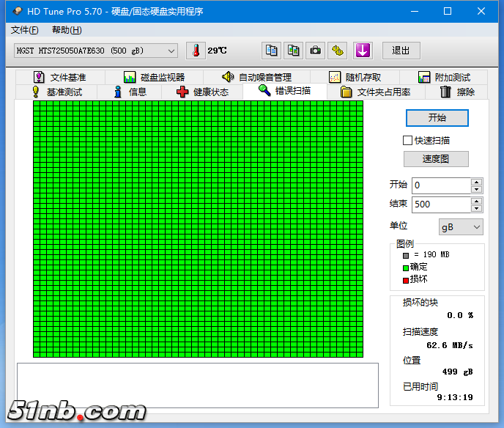Viewport: 504px width, 428px height.
Task: Click the thermometer temperature icon
Action: (x=196, y=51)
